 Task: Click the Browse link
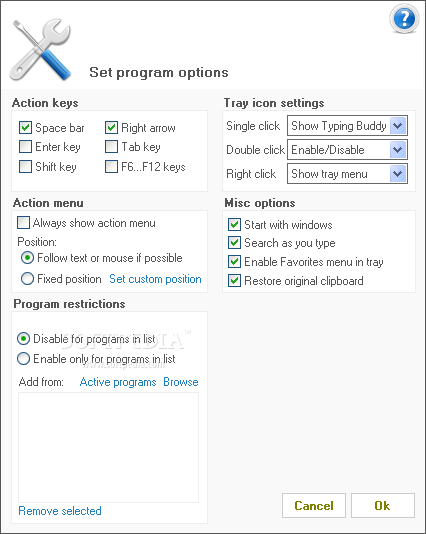(x=181, y=382)
